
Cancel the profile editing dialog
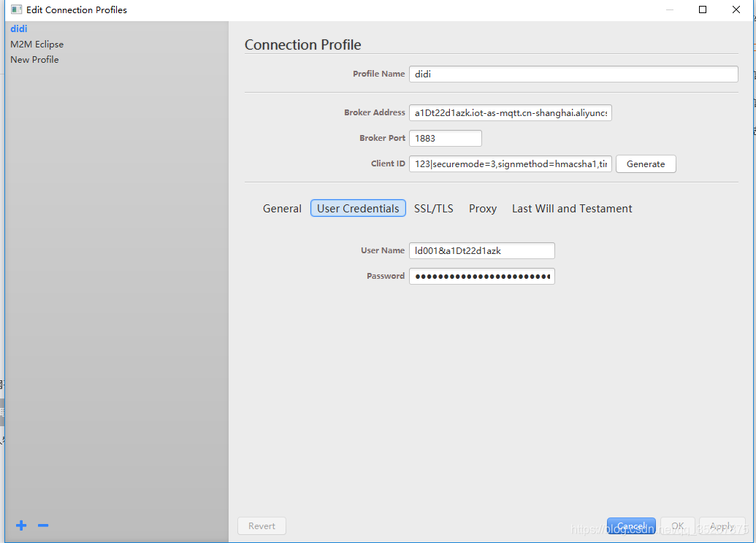pos(631,525)
